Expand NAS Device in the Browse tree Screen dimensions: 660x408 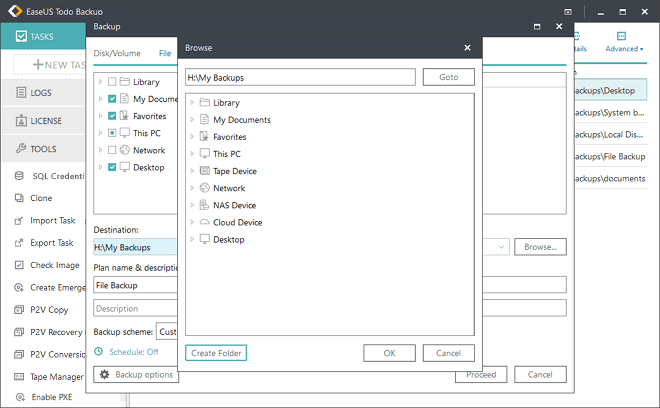[x=192, y=205]
